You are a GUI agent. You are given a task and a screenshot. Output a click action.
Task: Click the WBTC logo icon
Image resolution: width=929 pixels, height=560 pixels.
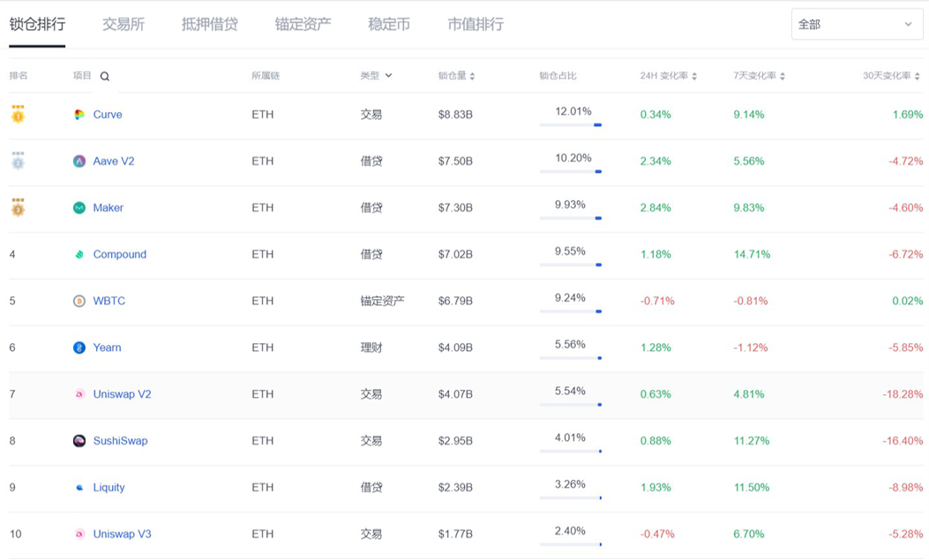(x=79, y=302)
